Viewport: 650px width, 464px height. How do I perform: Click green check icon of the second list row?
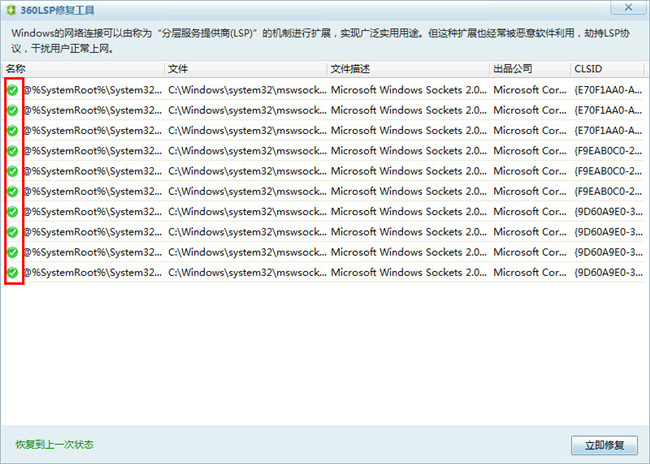[13, 110]
